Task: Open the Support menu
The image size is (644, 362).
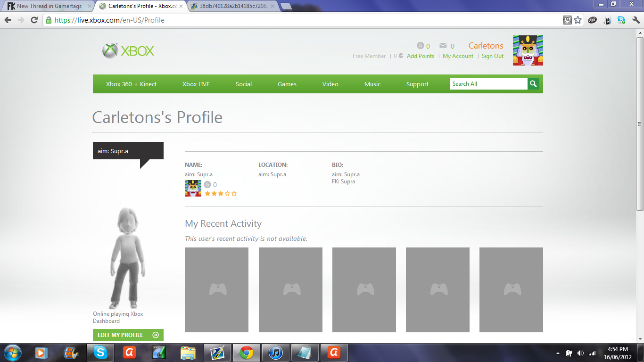Action: click(418, 84)
